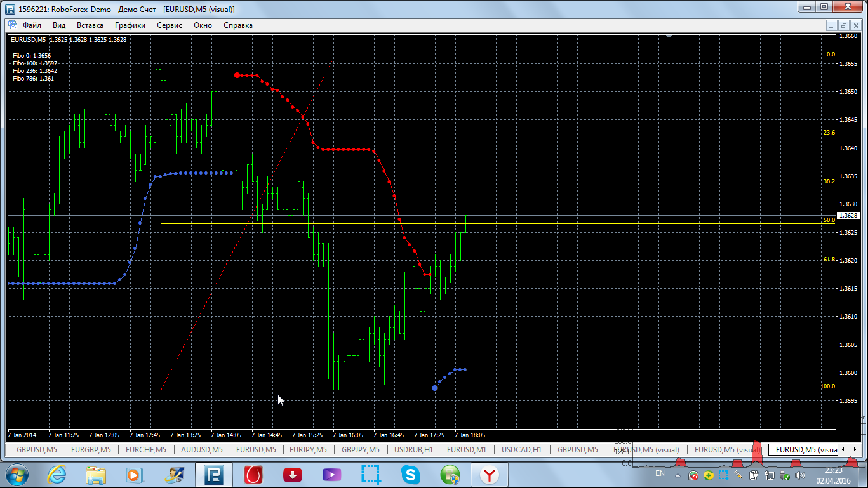Screen dimensions: 868x488
Task: Open Opera browser from the taskbar
Action: click(x=253, y=474)
